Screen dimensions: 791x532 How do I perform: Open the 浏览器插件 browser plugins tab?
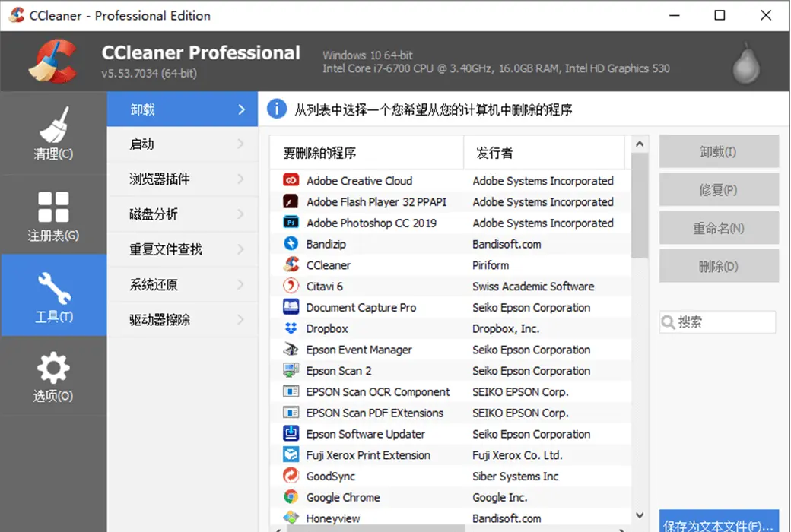coord(182,179)
